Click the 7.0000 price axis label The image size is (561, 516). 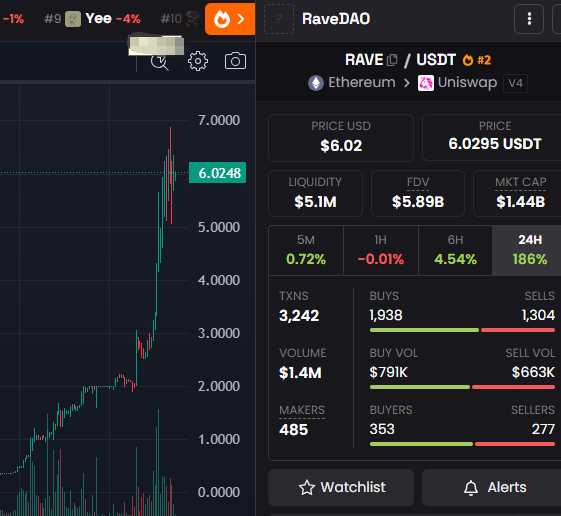pyautogui.click(x=219, y=121)
